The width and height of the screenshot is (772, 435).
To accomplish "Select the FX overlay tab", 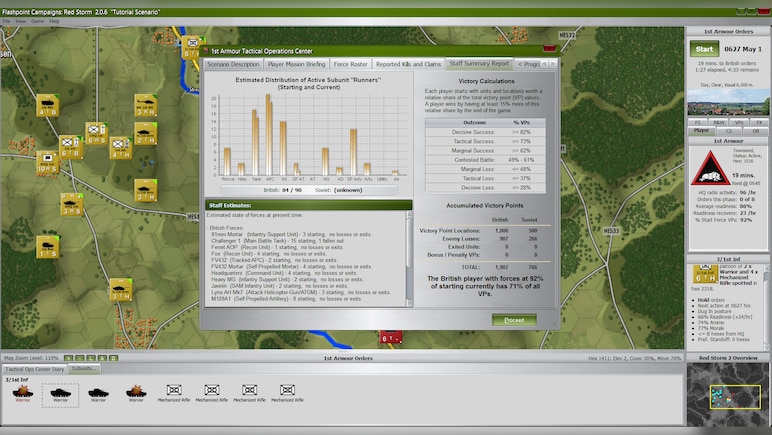I will coord(759,123).
